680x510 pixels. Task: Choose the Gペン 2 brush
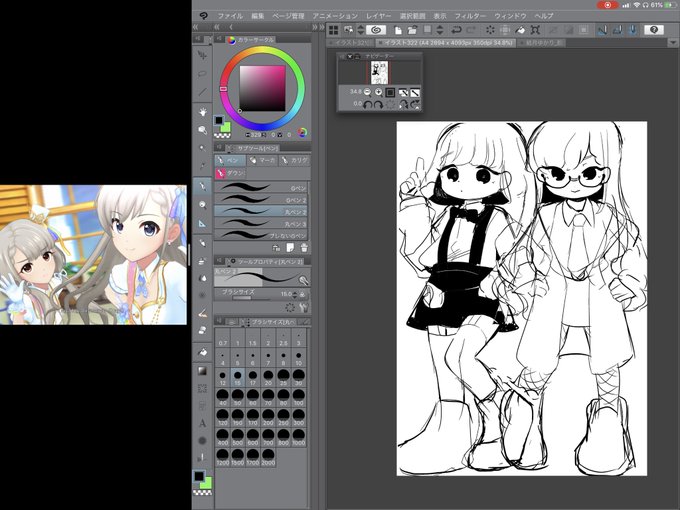click(262, 200)
